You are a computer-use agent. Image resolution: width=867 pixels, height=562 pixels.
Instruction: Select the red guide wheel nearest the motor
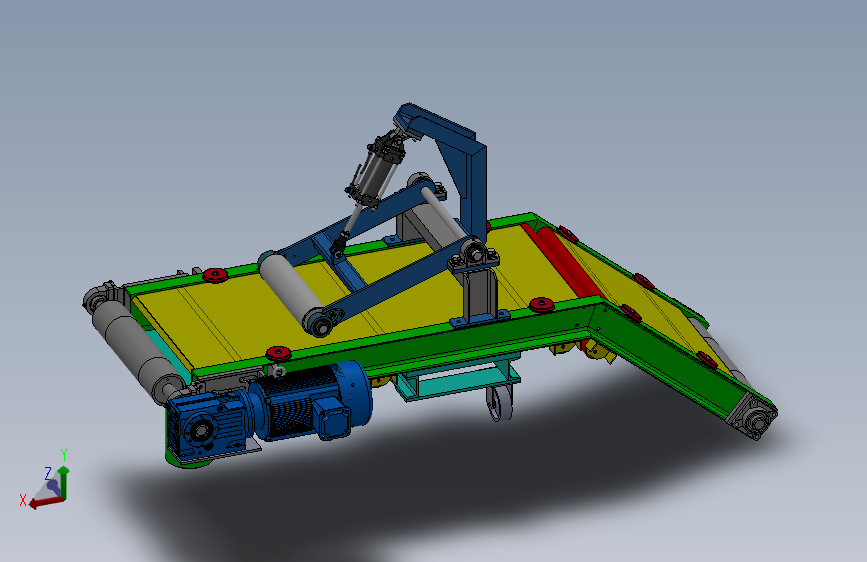click(278, 353)
